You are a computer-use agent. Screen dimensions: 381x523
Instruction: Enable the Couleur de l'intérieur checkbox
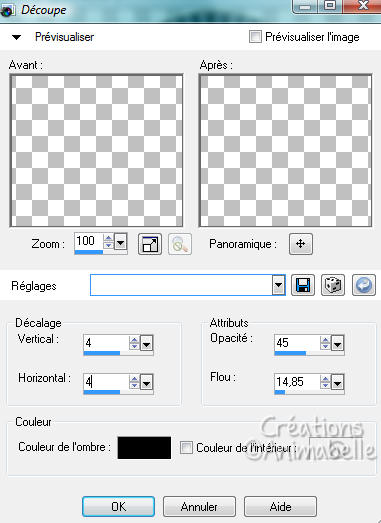point(186,448)
